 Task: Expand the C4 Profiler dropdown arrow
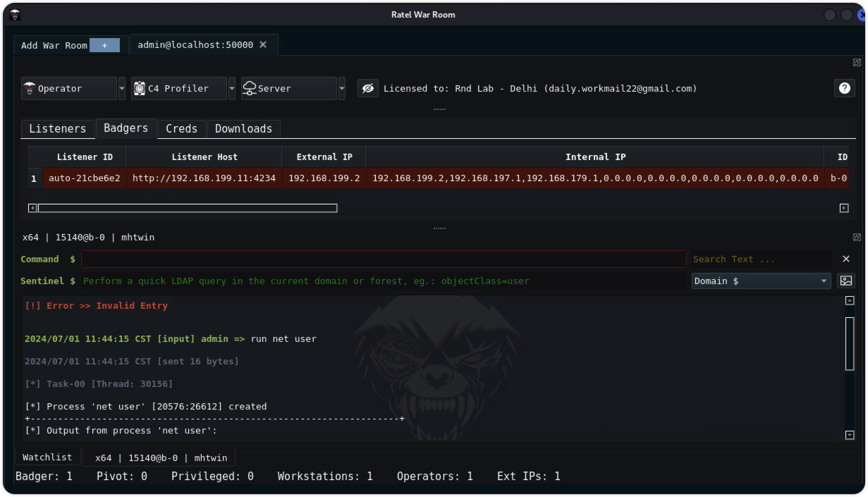(x=232, y=89)
